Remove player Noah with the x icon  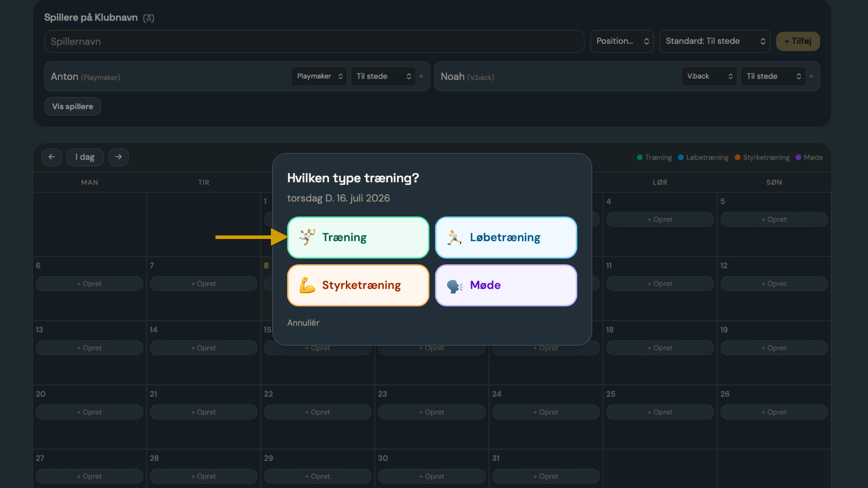[811, 76]
